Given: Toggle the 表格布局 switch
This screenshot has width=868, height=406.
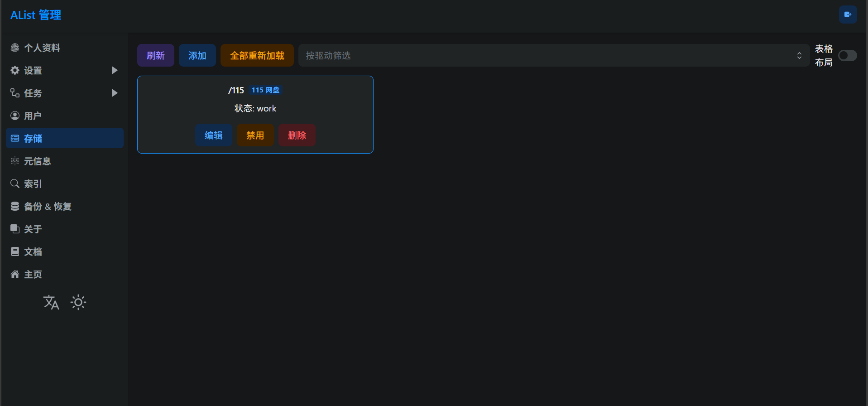Looking at the screenshot, I should [x=848, y=55].
